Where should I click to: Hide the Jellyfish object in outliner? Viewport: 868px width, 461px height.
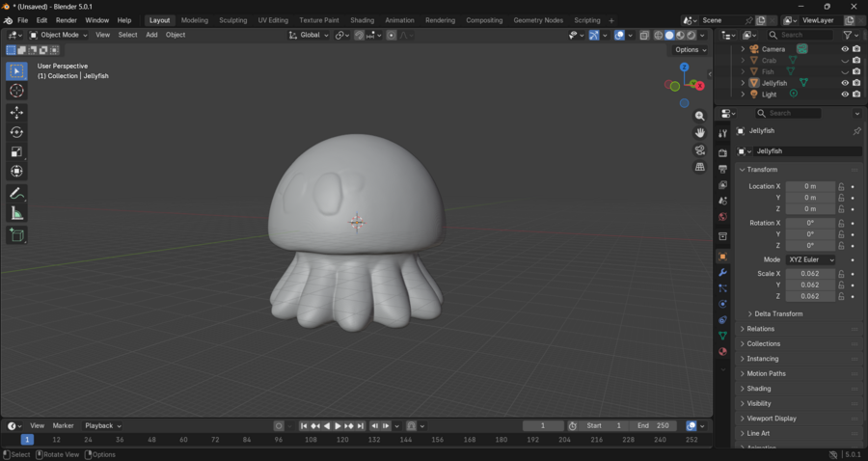[x=845, y=83]
